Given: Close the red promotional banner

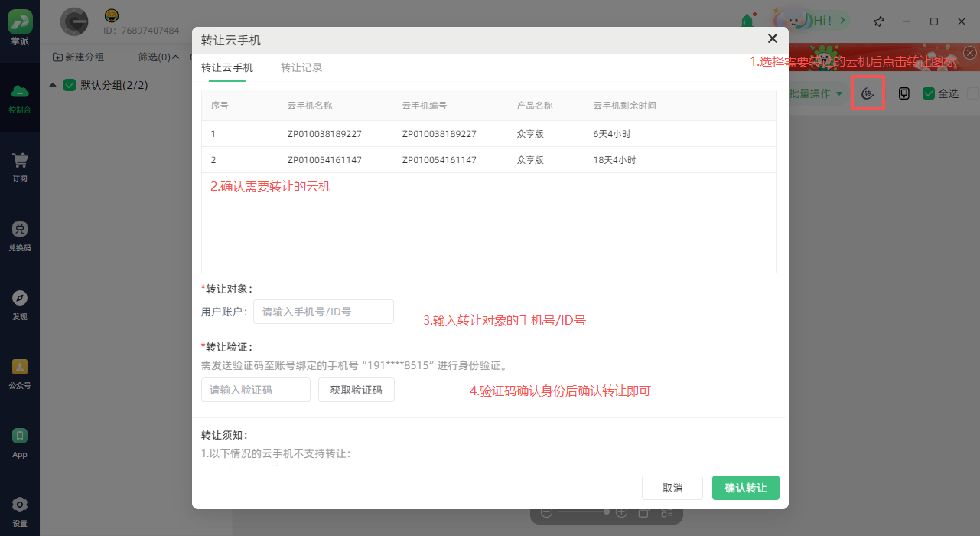Looking at the screenshot, I should (969, 53).
